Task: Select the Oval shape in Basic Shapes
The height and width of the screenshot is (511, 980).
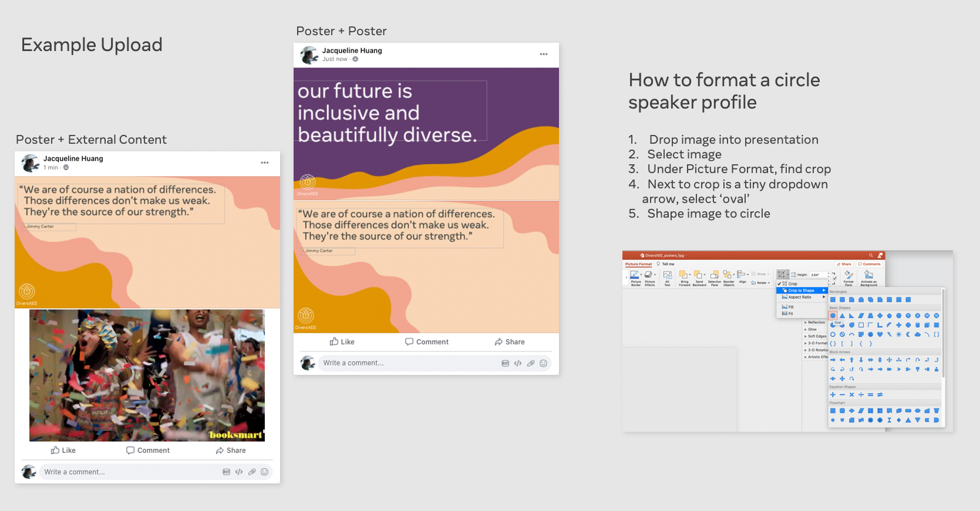Action: (833, 316)
